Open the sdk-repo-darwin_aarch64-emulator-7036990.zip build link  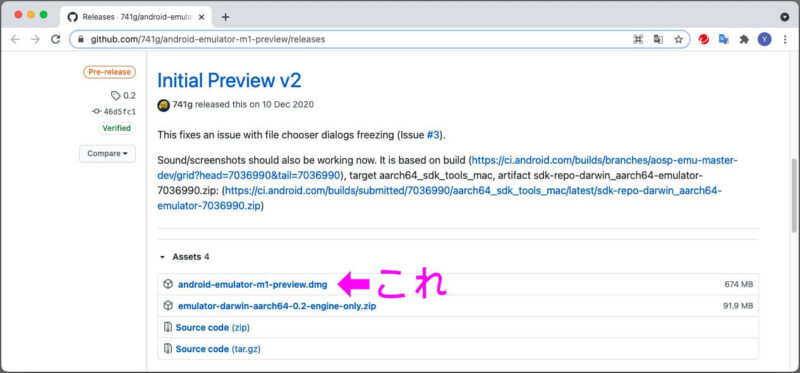point(439,198)
